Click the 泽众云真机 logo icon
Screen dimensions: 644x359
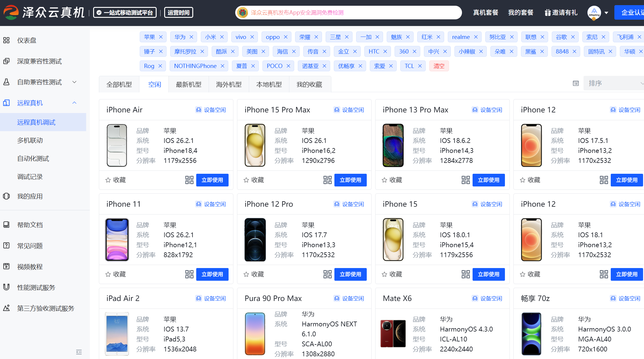click(x=11, y=12)
